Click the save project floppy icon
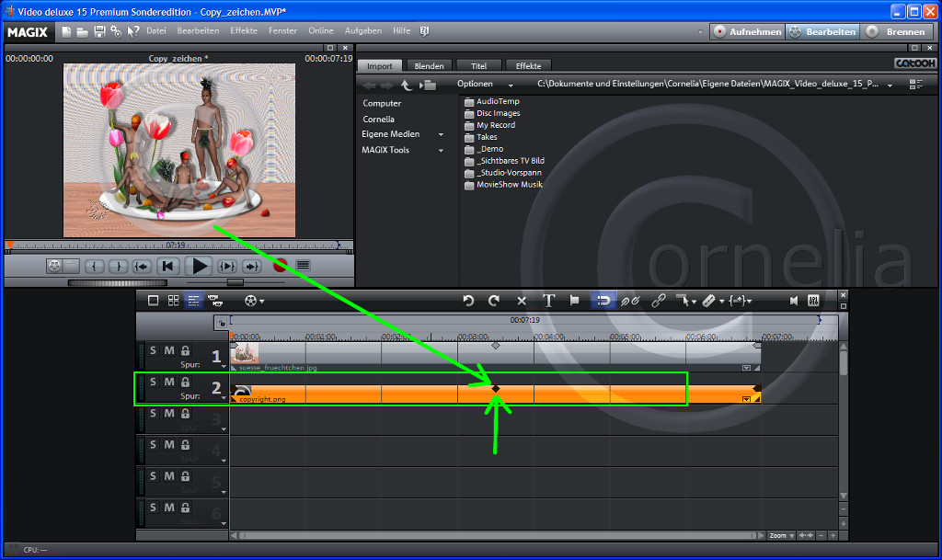The height and width of the screenshot is (560, 942). (99, 31)
